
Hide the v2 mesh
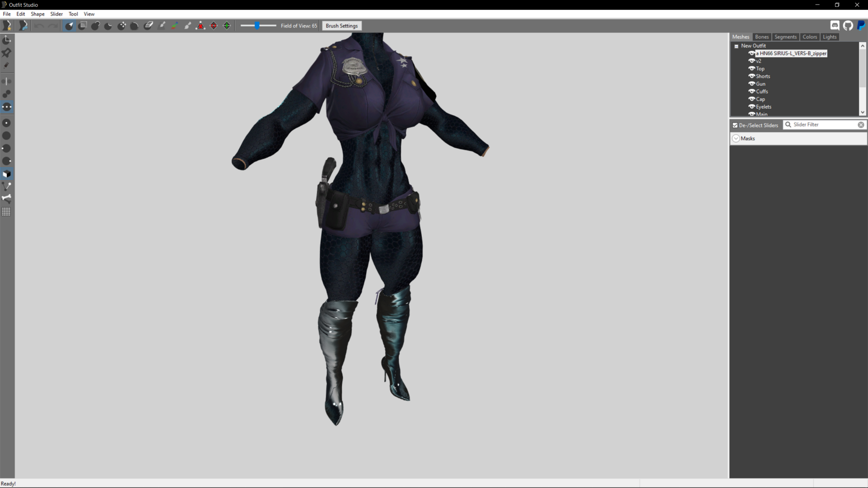pos(752,61)
